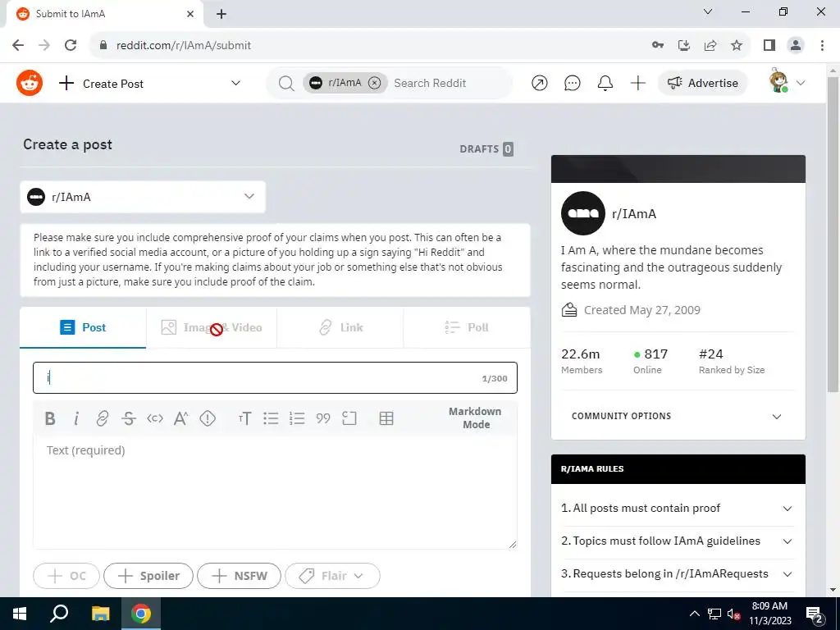840x630 pixels.
Task: Insert a table in the post
Action: 386,418
